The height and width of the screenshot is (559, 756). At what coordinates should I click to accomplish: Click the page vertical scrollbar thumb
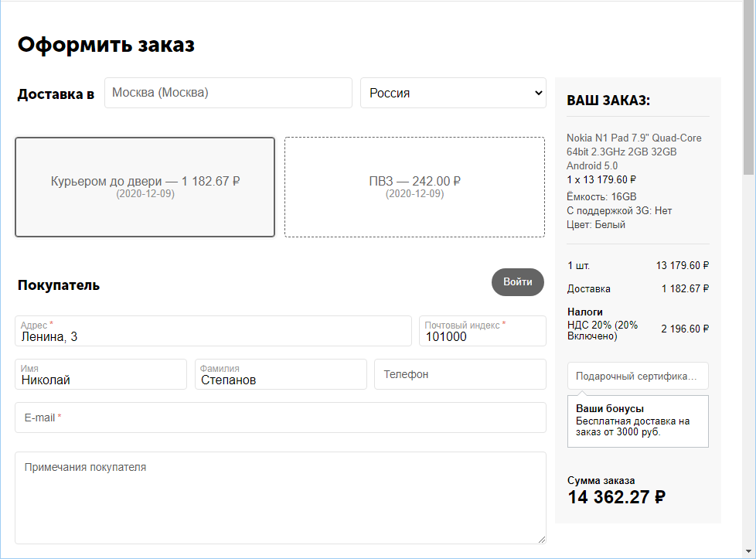[x=749, y=88]
